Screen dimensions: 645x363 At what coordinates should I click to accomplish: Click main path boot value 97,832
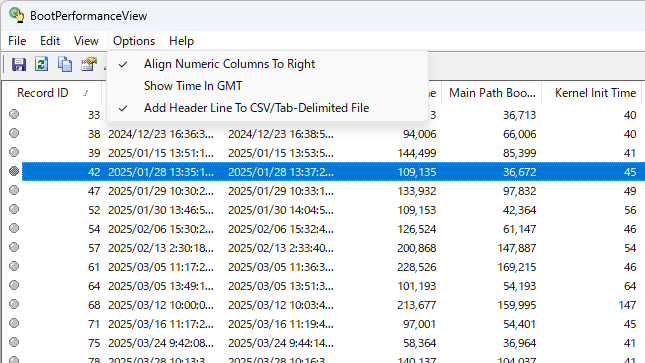[x=520, y=191]
